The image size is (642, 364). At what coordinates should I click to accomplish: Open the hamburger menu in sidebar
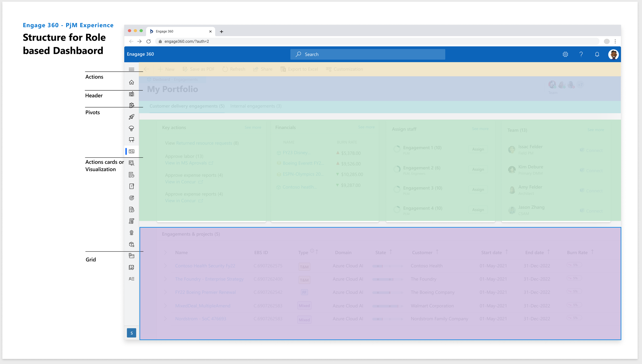tap(131, 69)
